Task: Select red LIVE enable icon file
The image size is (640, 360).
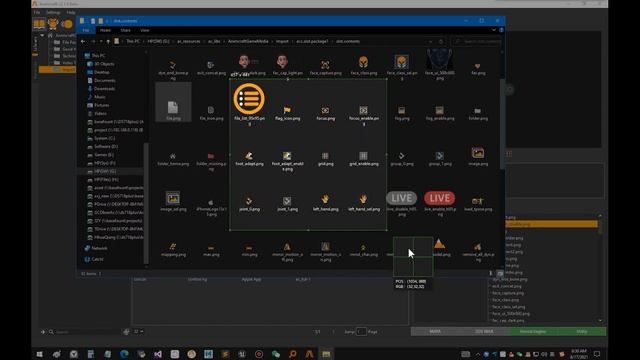Action: (x=440, y=203)
